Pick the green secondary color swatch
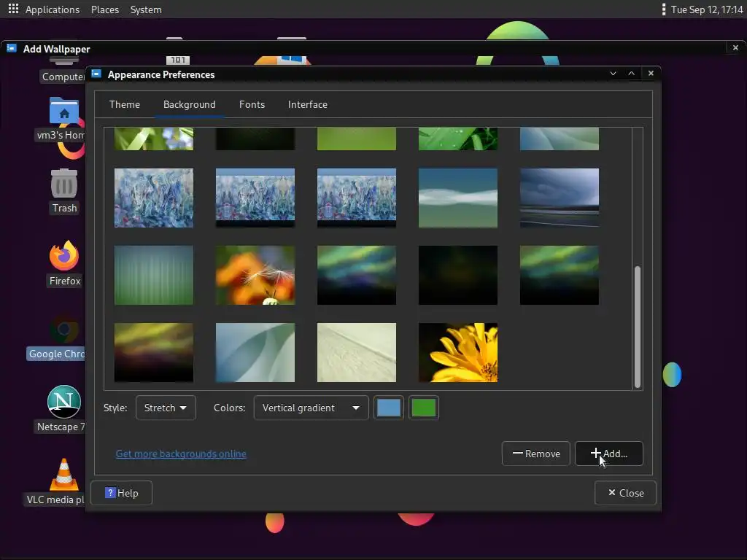The height and width of the screenshot is (560, 747). click(x=424, y=408)
